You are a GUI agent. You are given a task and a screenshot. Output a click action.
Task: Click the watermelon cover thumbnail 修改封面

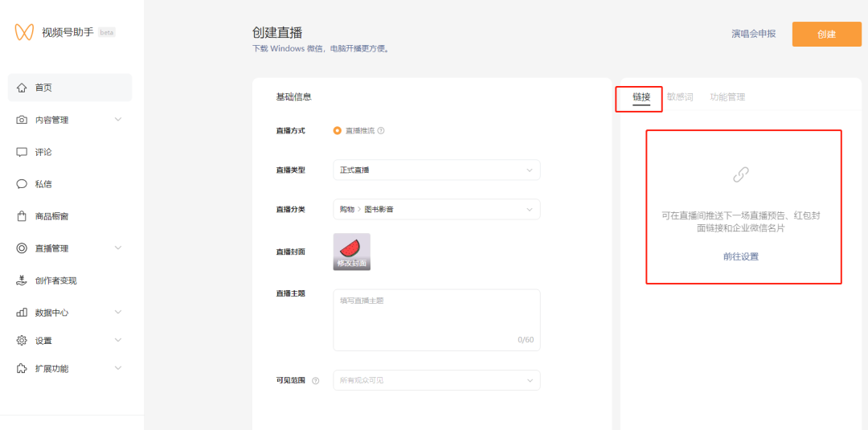click(351, 252)
